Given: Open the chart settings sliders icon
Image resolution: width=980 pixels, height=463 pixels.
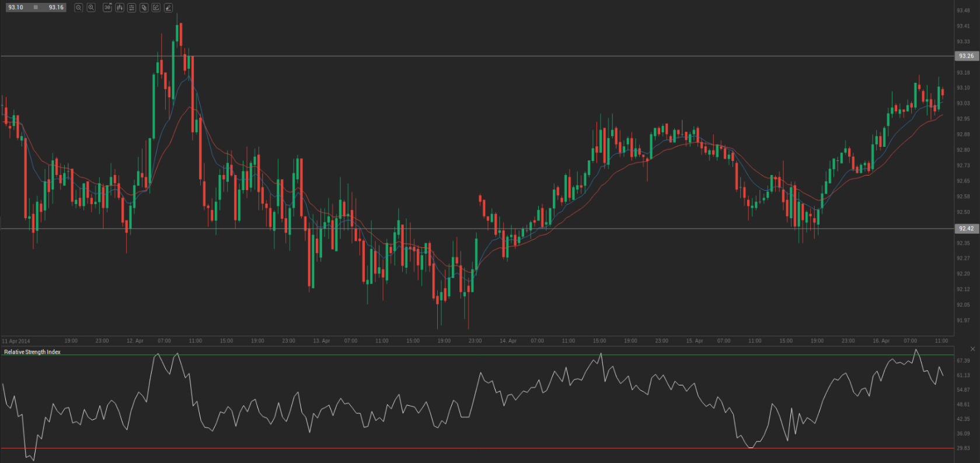Looking at the screenshot, I should click(x=131, y=8).
